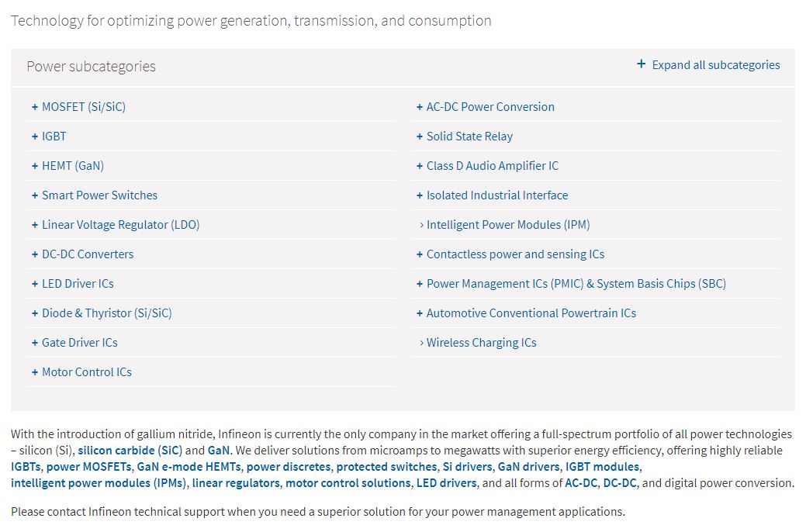Screen dimensions: 806x532
Task: Click Expand all subcategories link
Action: pos(715,65)
